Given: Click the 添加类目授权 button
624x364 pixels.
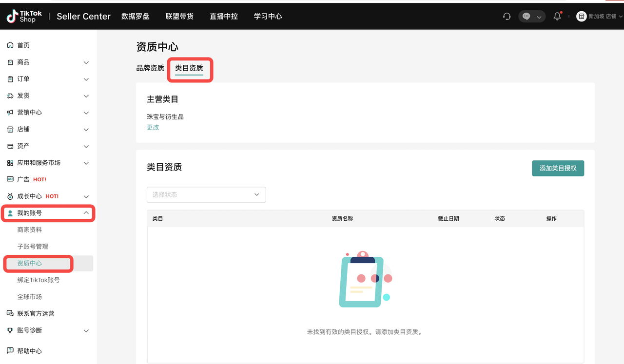Looking at the screenshot, I should pos(558,168).
